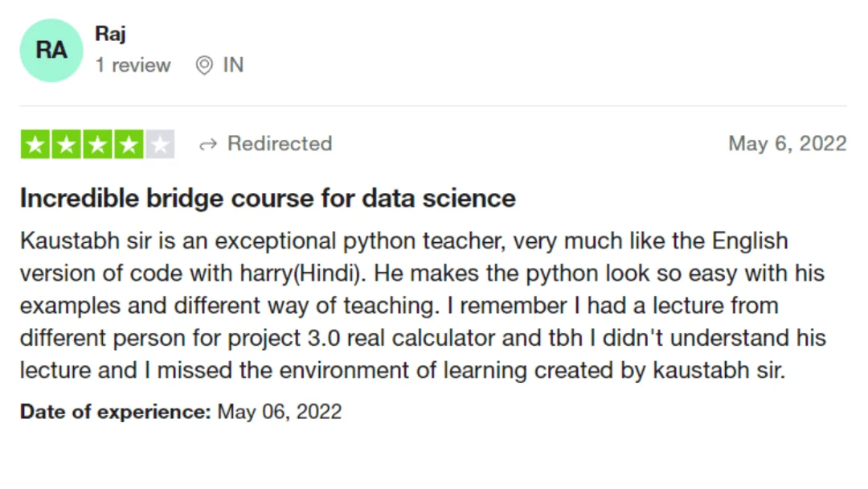Click the Date of experience label
868x489 pixels.
click(x=116, y=412)
